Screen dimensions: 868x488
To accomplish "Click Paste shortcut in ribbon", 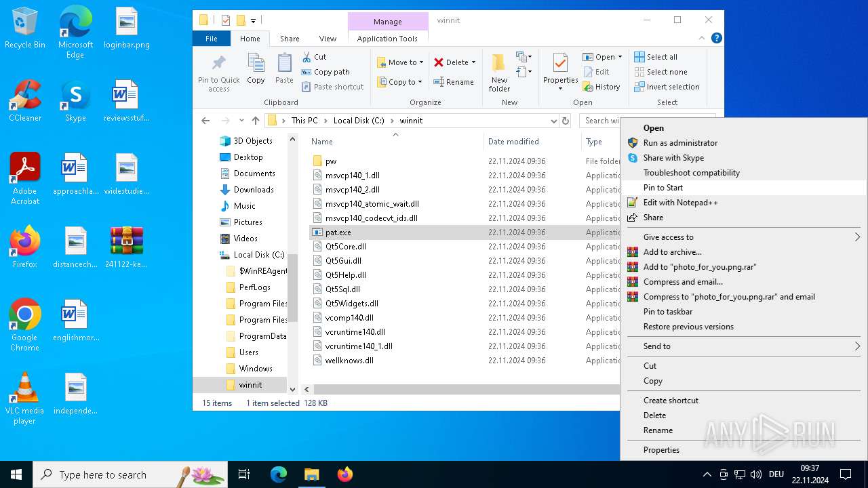I will click(332, 87).
